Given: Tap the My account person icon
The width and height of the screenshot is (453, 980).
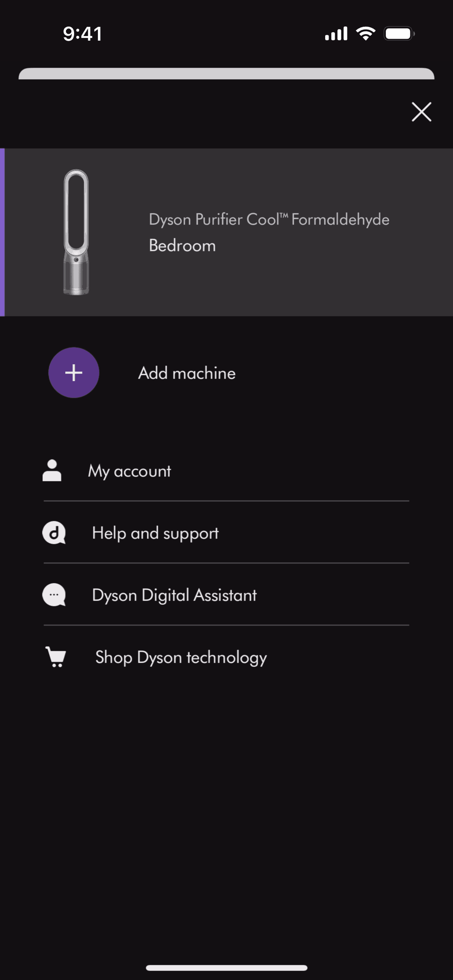Looking at the screenshot, I should (x=52, y=471).
